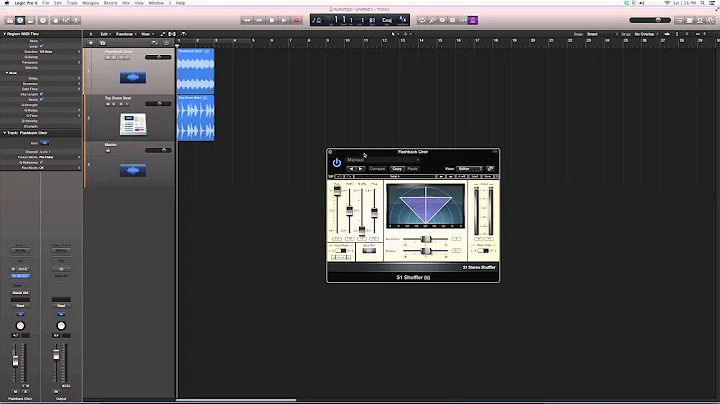The image size is (720, 404).
Task: Click the plug-in previous preset arrow
Action: 351,169
